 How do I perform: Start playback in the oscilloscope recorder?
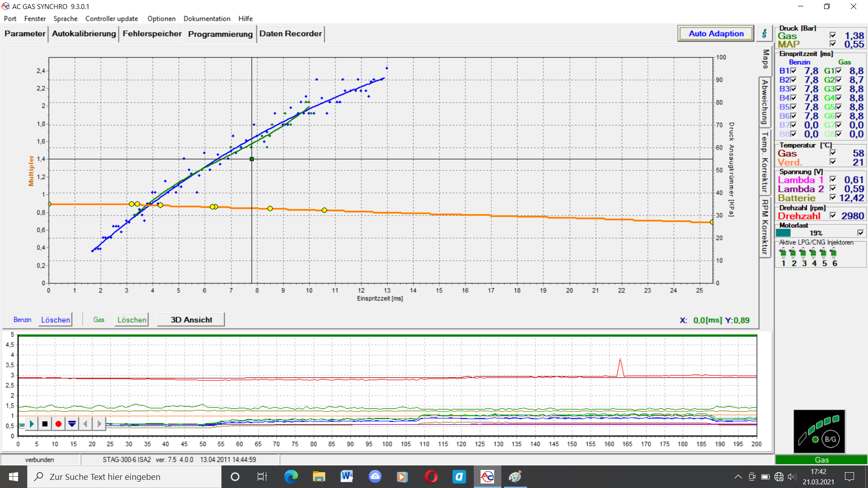(32, 424)
